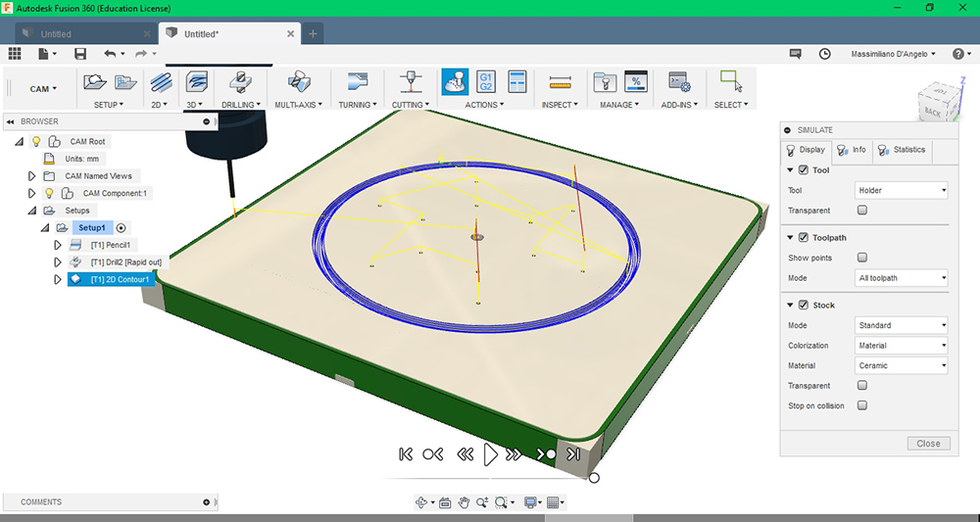
Task: Toggle the Toolpath section checkbox
Action: (x=804, y=237)
